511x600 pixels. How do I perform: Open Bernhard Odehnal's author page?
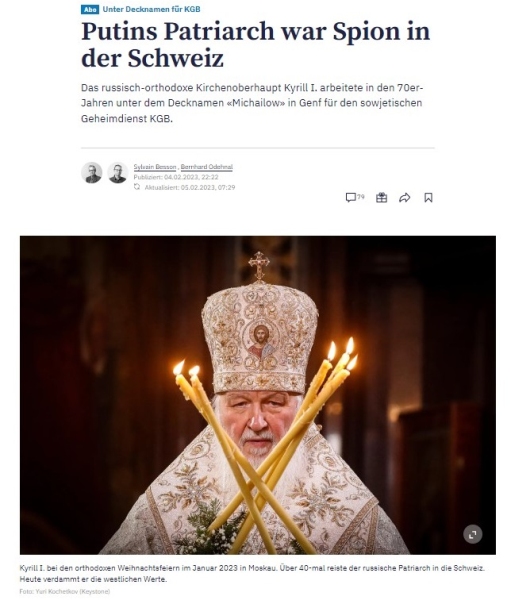coord(207,167)
